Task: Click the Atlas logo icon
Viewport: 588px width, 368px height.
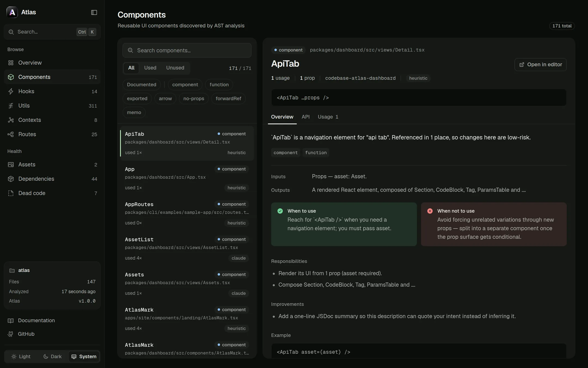Action: 12,12
